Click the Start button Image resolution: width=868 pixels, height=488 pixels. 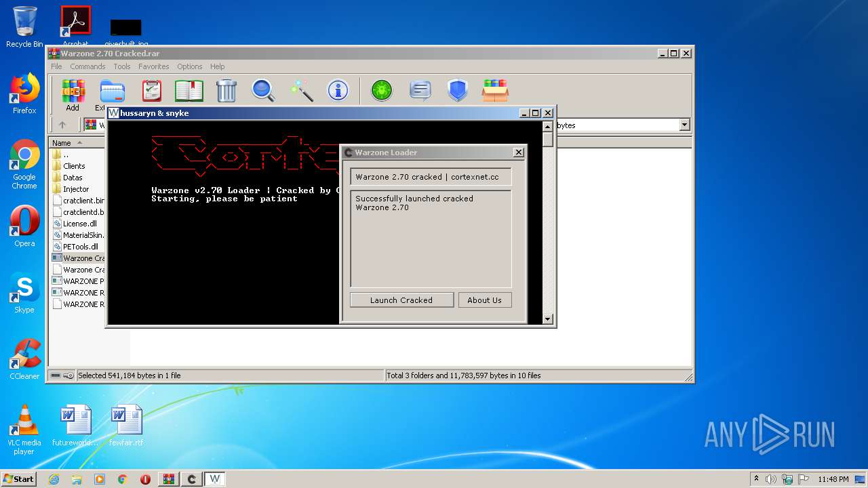tap(19, 479)
